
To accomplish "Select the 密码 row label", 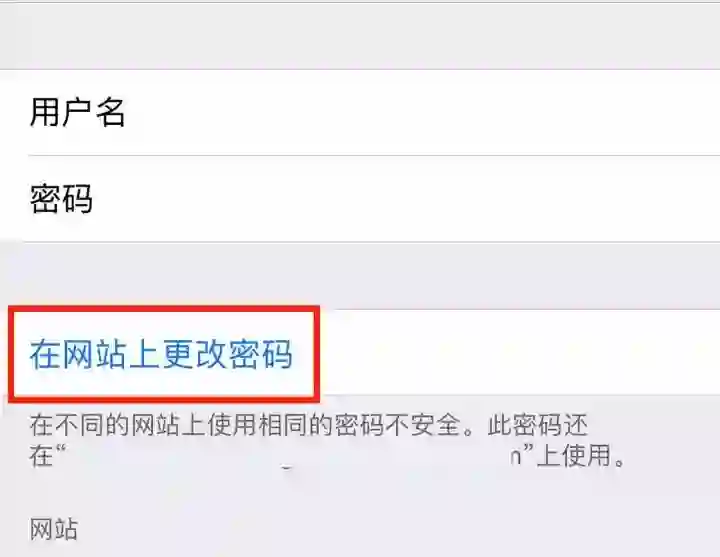I will tap(61, 198).
